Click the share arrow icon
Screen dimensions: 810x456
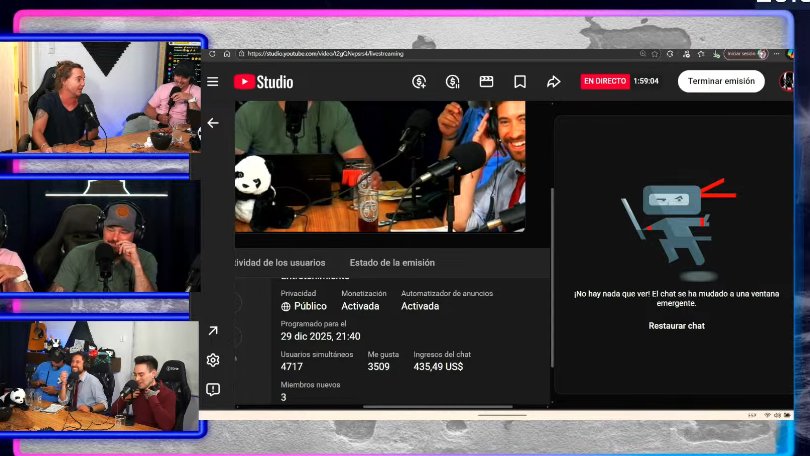tap(553, 82)
